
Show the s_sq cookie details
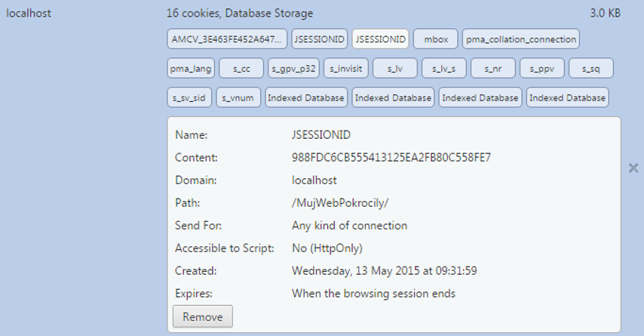tap(591, 68)
